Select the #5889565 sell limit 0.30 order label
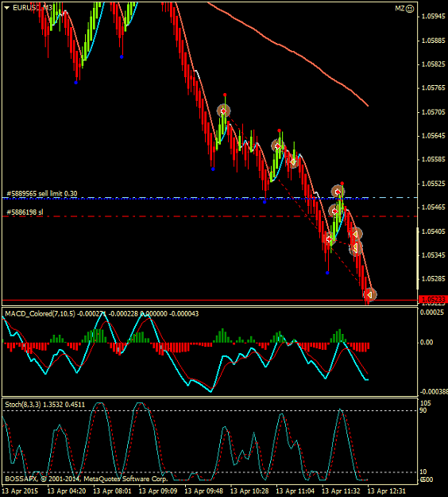 [42, 193]
